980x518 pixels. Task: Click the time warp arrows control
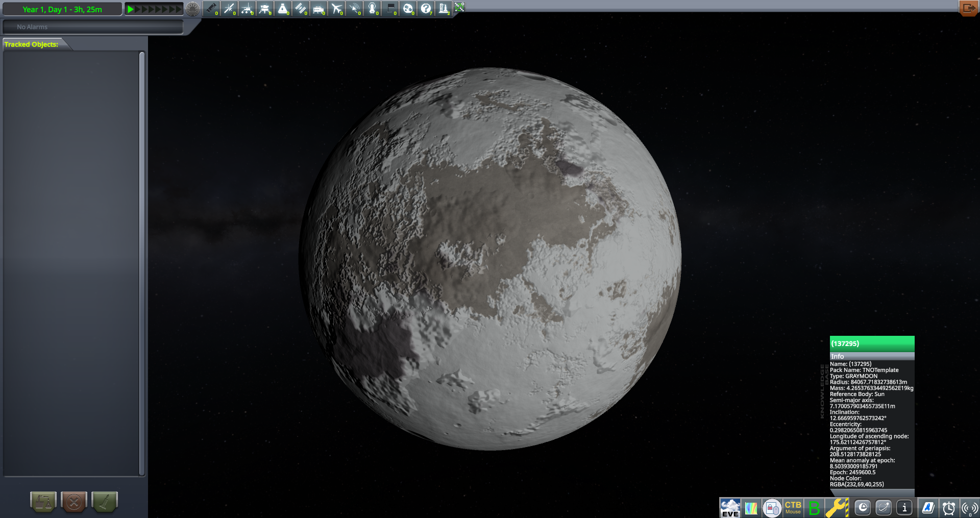click(x=154, y=9)
